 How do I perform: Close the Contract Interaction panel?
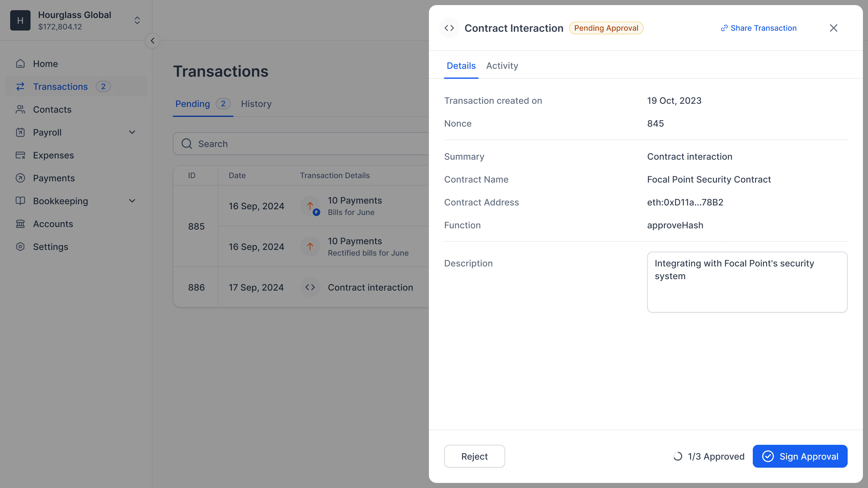pyautogui.click(x=833, y=28)
